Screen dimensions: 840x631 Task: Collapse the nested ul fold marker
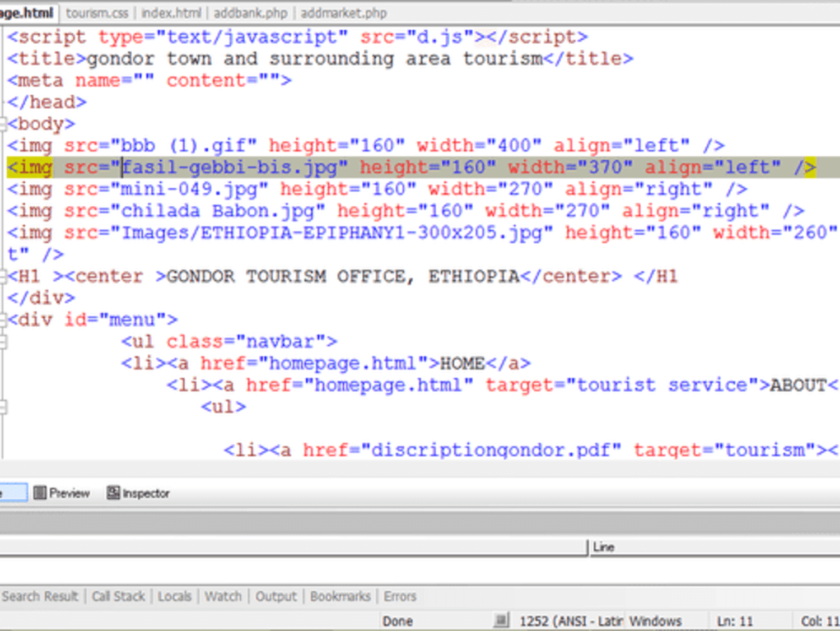(2, 407)
